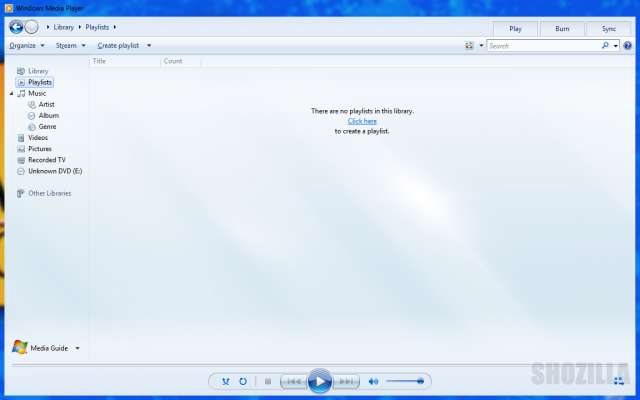Screen dimensions: 640x400
Task: Open the Stream menu
Action: pos(71,46)
